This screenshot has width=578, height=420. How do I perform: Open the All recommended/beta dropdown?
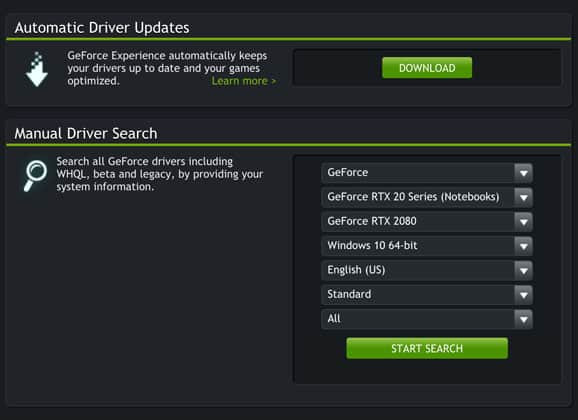427,319
